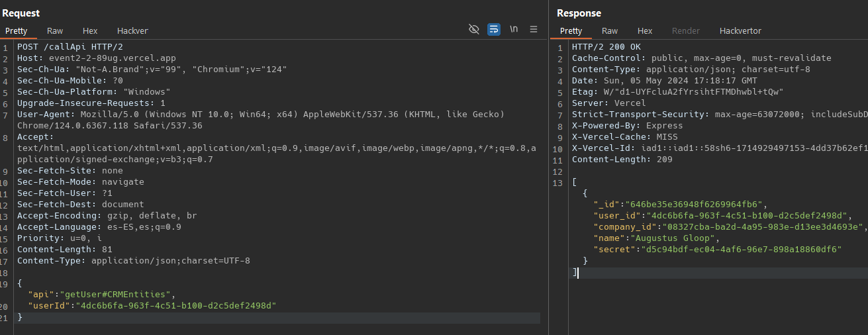Viewport: 868px width, 335px height.
Task: Click the getUser#CRMEntities api value
Action: pyautogui.click(x=117, y=294)
